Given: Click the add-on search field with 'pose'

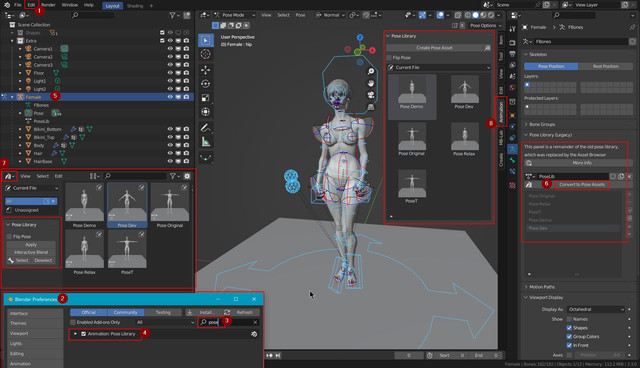Looking at the screenshot, I should (229, 322).
